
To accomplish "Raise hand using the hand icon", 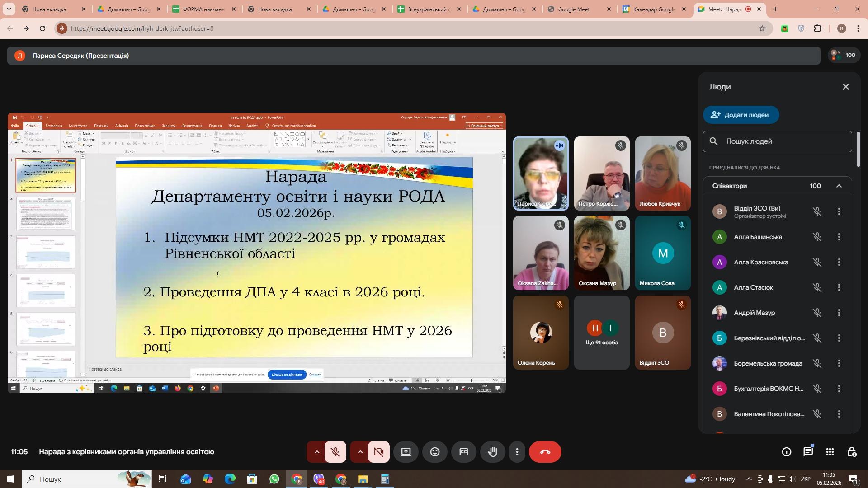I will pos(492,452).
